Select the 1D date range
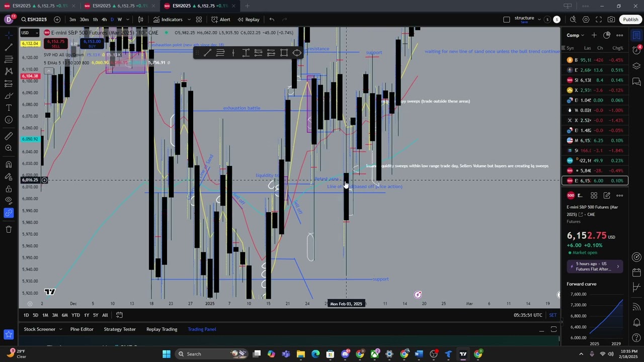 [x=26, y=315]
